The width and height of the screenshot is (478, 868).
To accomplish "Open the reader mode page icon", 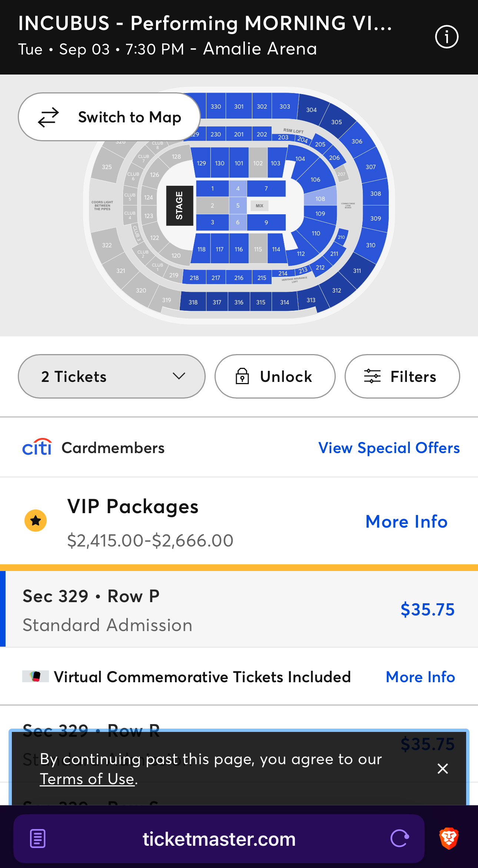I will pos(38,839).
